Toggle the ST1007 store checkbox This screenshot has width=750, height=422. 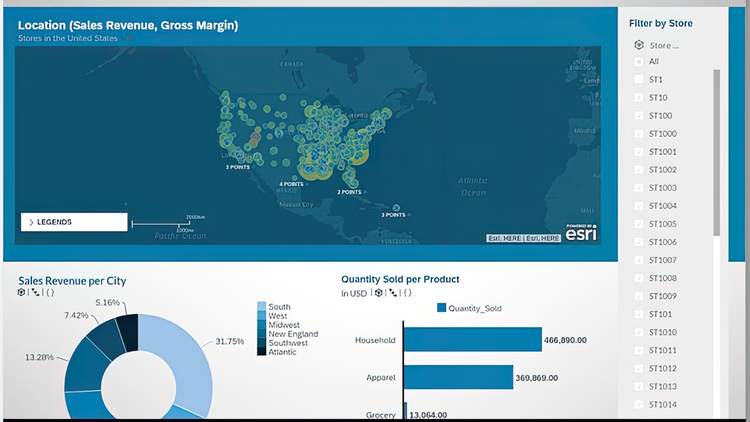639,260
